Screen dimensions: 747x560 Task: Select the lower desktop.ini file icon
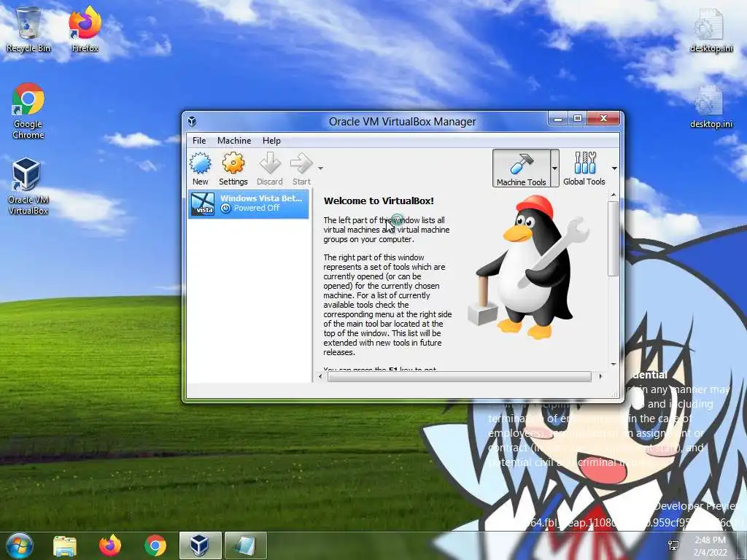point(711,106)
